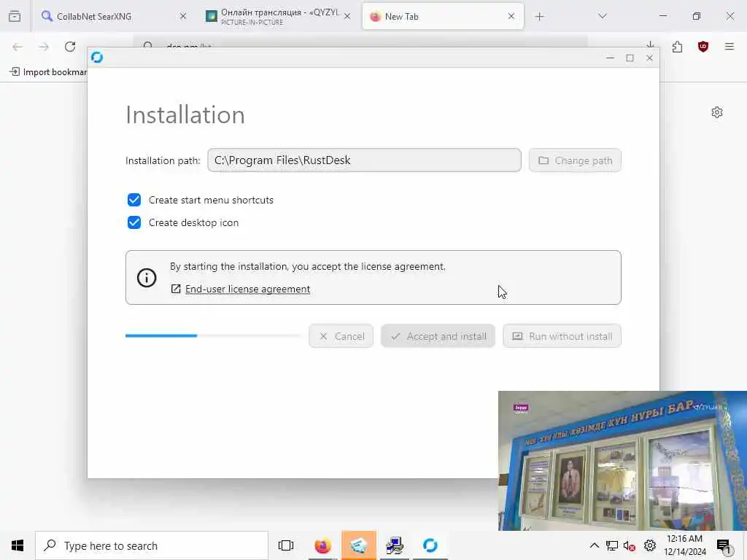Click Accept and install button

pyautogui.click(x=438, y=336)
